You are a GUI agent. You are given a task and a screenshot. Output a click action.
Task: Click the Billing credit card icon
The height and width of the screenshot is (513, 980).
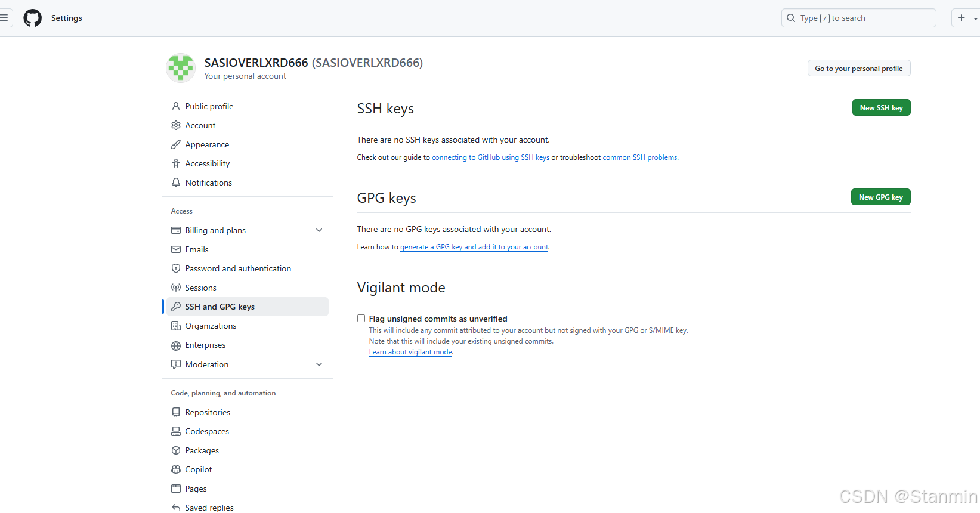pos(176,230)
